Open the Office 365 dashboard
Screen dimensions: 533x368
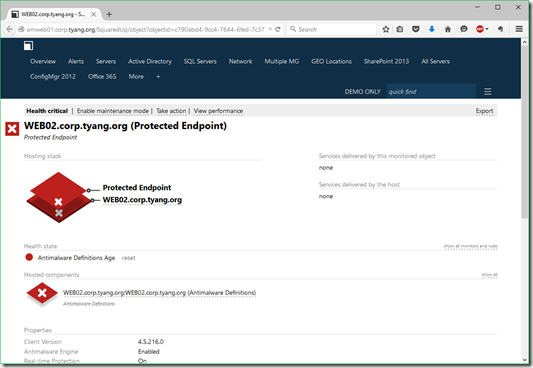102,76
